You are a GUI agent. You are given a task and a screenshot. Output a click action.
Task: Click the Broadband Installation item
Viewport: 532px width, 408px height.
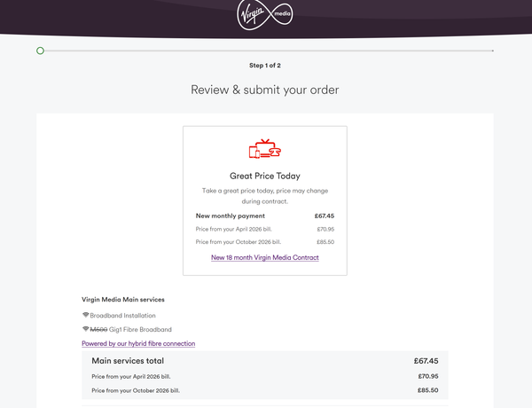pos(122,316)
